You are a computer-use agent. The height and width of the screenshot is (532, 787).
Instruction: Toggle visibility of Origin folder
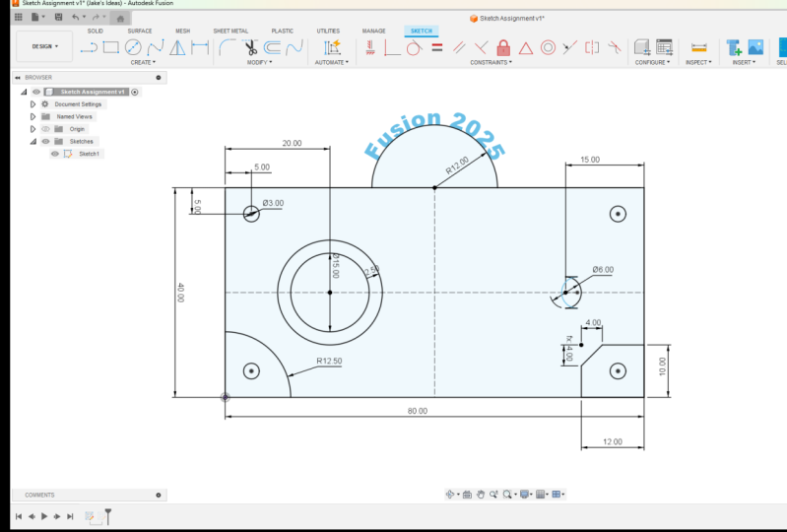click(45, 129)
